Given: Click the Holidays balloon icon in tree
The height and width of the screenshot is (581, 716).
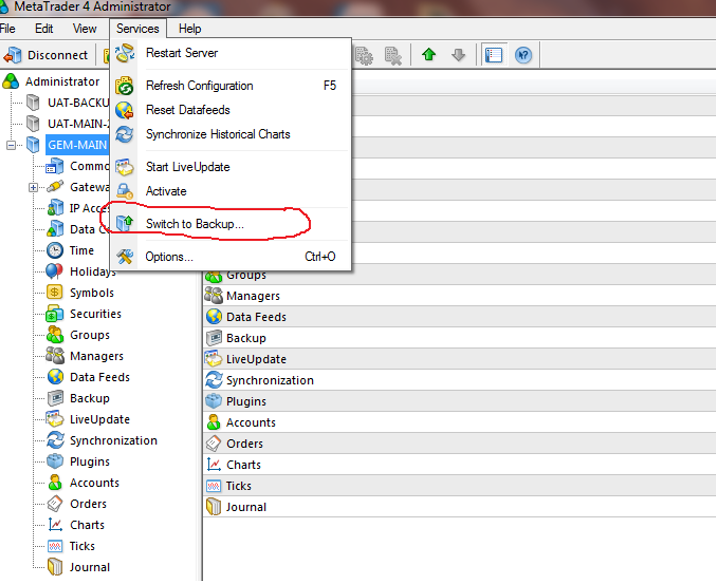Looking at the screenshot, I should click(55, 271).
